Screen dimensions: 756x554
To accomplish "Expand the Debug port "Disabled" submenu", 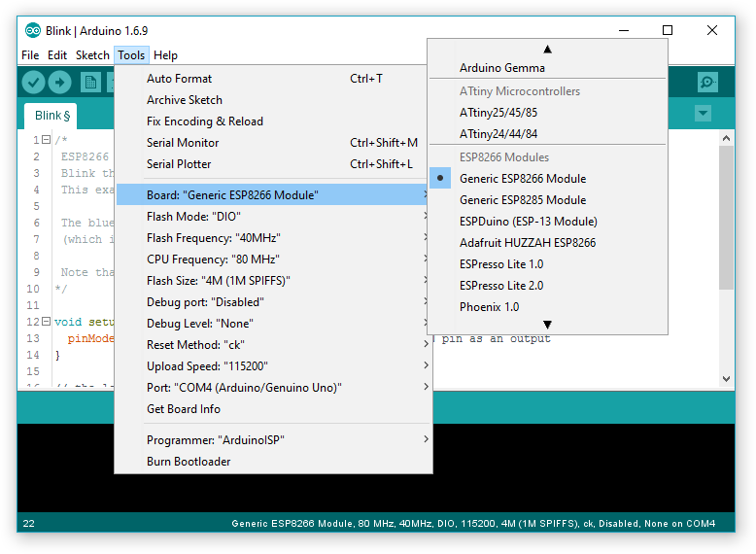I will 273,302.
